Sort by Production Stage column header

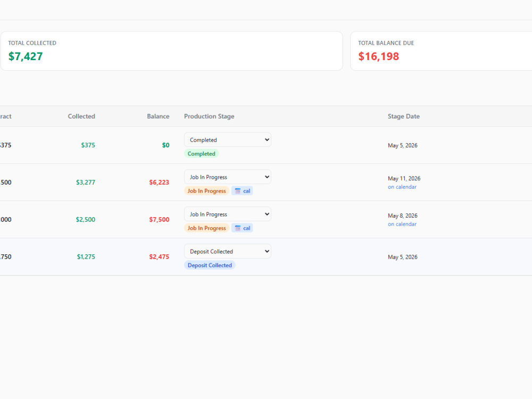tap(209, 117)
